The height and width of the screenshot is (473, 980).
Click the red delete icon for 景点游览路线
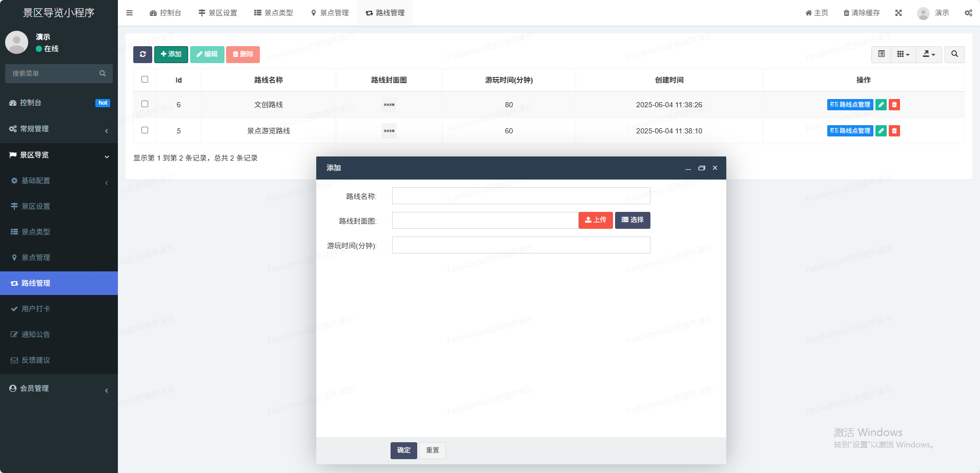[x=894, y=131]
